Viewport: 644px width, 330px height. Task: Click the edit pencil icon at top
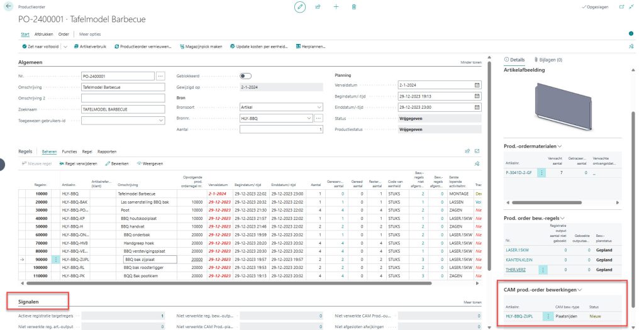coord(300,6)
